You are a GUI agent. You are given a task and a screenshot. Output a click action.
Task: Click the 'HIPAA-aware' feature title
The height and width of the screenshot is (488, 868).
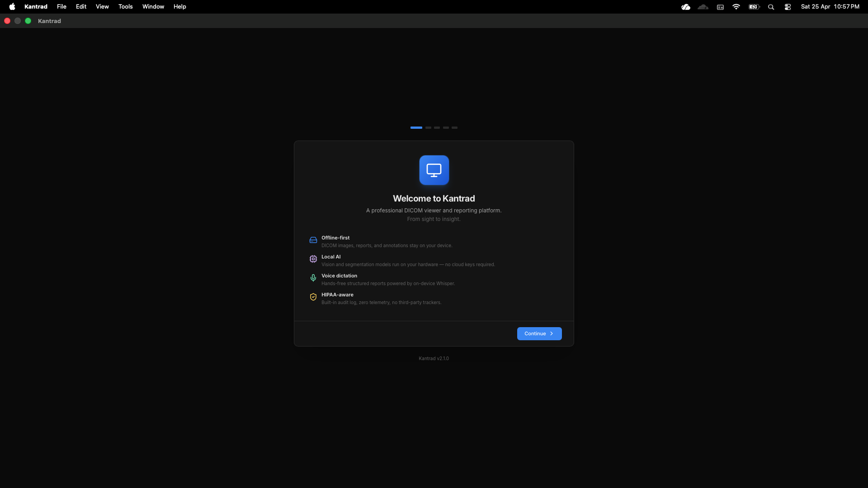pyautogui.click(x=337, y=295)
